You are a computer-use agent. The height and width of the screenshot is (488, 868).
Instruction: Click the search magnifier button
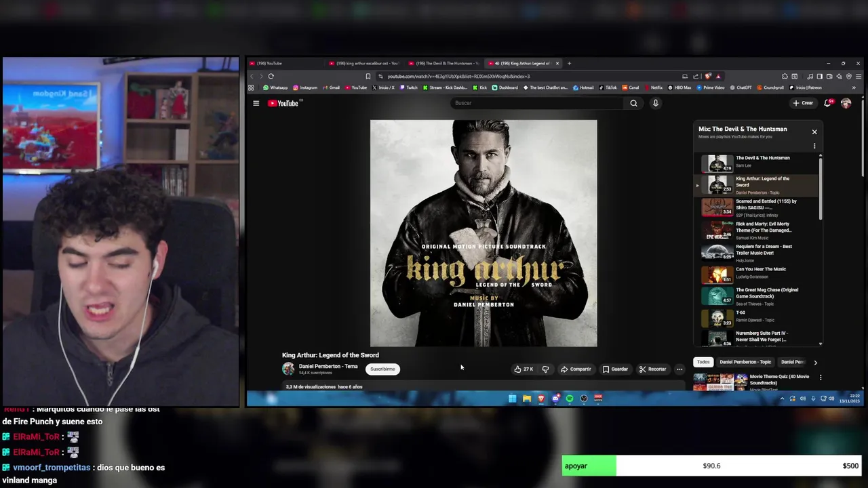click(633, 103)
